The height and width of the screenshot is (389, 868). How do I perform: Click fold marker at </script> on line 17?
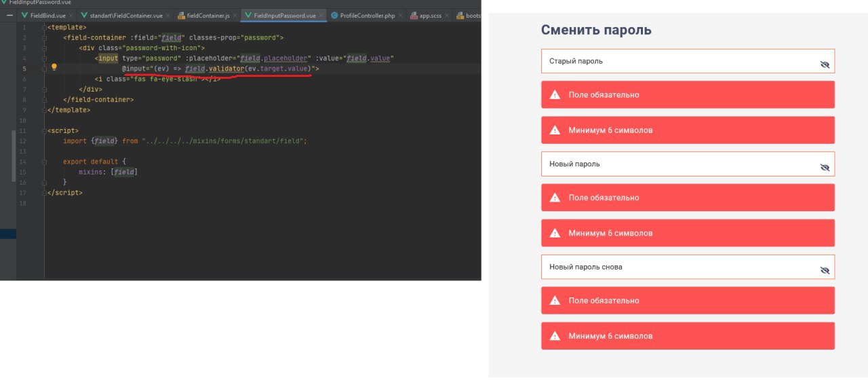pyautogui.click(x=45, y=192)
